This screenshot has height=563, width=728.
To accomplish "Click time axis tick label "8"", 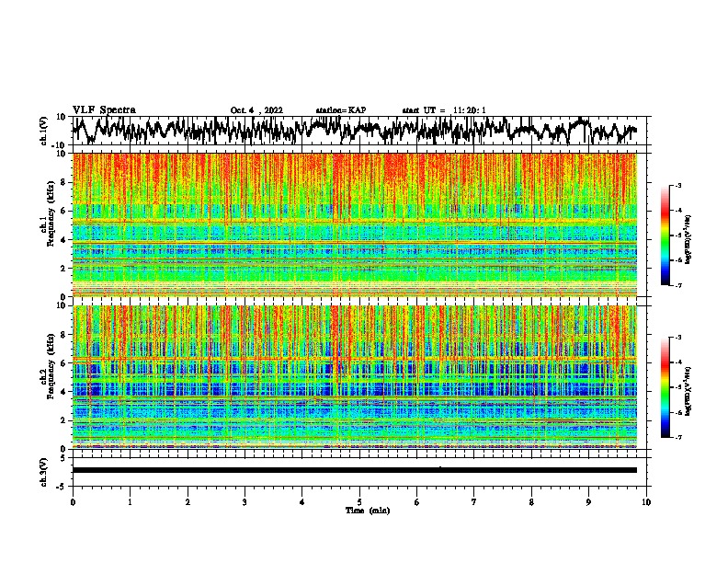I will [x=531, y=502].
